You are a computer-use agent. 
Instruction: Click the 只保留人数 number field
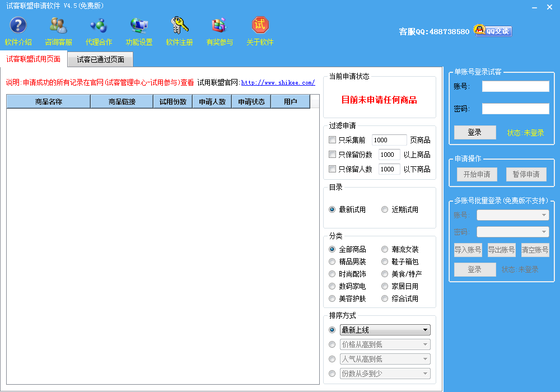point(389,169)
